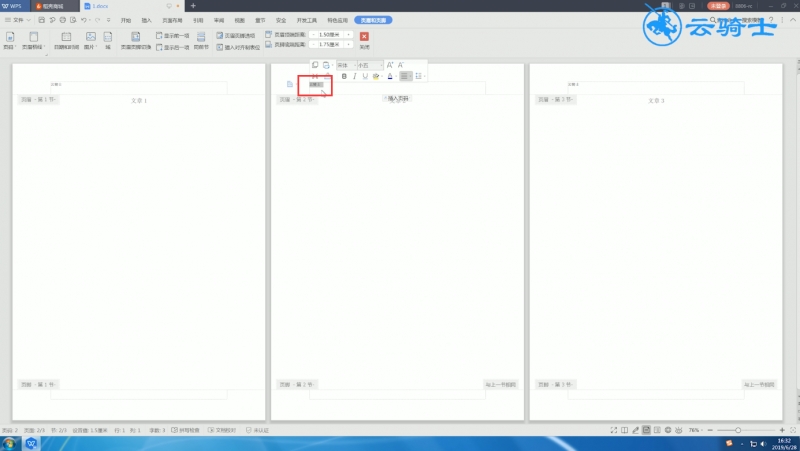This screenshot has width=800, height=451.
Task: Toggle Italic in the floating toolbar
Action: pyautogui.click(x=355, y=76)
